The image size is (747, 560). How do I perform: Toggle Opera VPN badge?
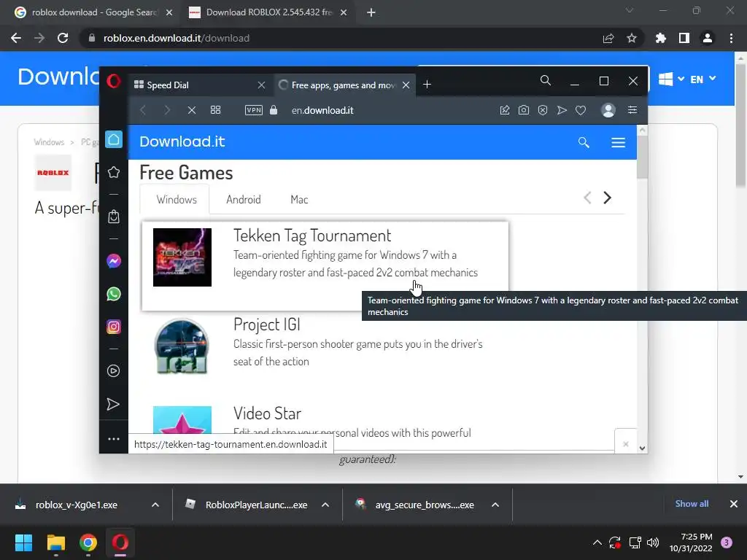pyautogui.click(x=253, y=110)
